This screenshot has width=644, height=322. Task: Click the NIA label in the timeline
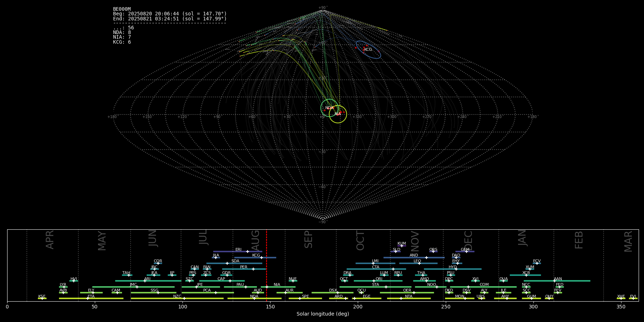pos(277,285)
